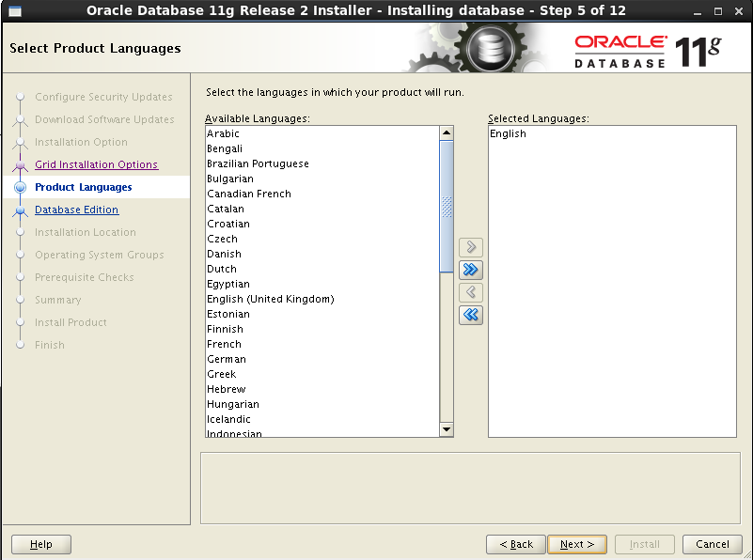The image size is (753, 560).
Task: Click the add selected language single arrow
Action: 471,247
